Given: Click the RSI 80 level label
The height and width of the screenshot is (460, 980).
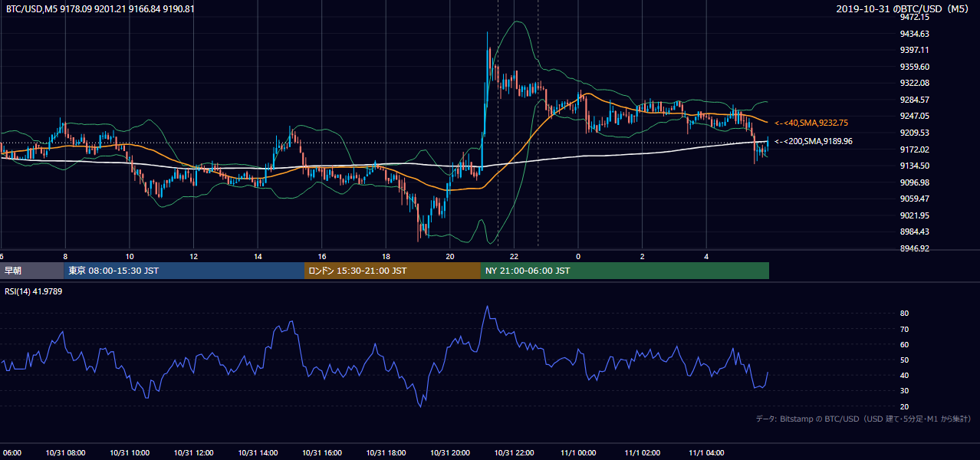Looking at the screenshot, I should pos(905,314).
